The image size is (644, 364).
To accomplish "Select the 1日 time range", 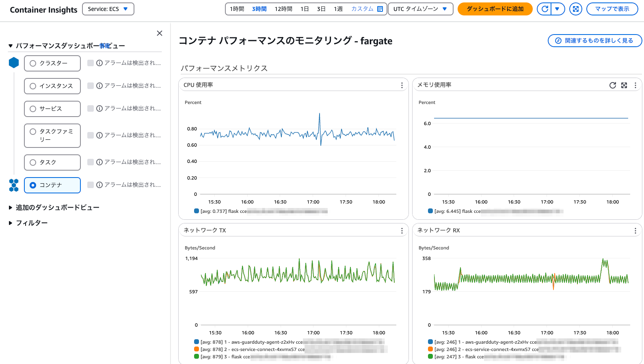I will pos(305,9).
